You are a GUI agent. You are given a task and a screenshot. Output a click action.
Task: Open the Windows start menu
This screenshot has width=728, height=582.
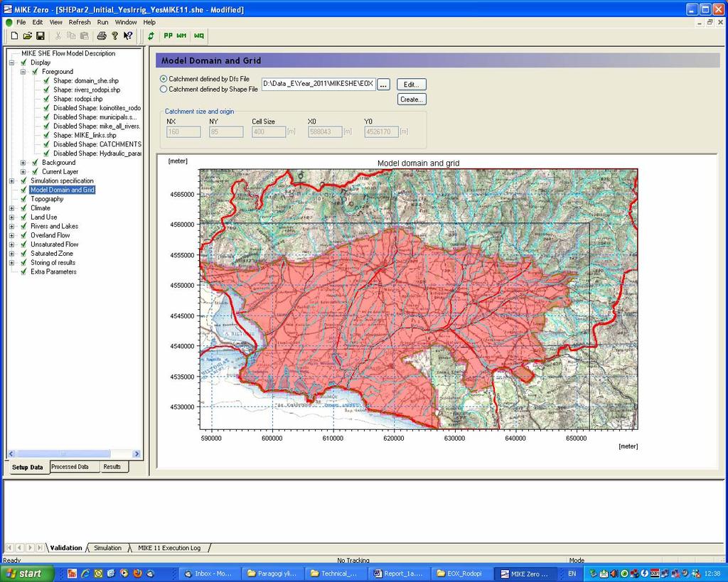[x=27, y=573]
